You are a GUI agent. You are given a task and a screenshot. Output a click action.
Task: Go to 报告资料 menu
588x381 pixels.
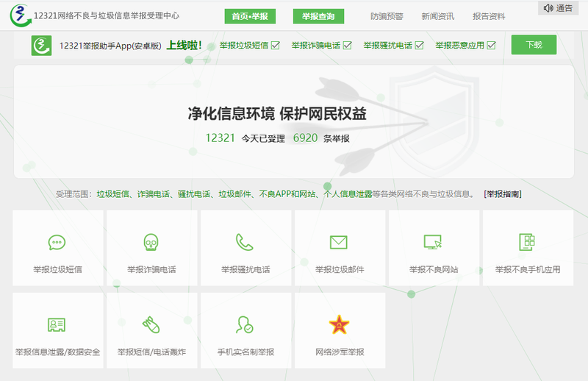[x=489, y=16]
